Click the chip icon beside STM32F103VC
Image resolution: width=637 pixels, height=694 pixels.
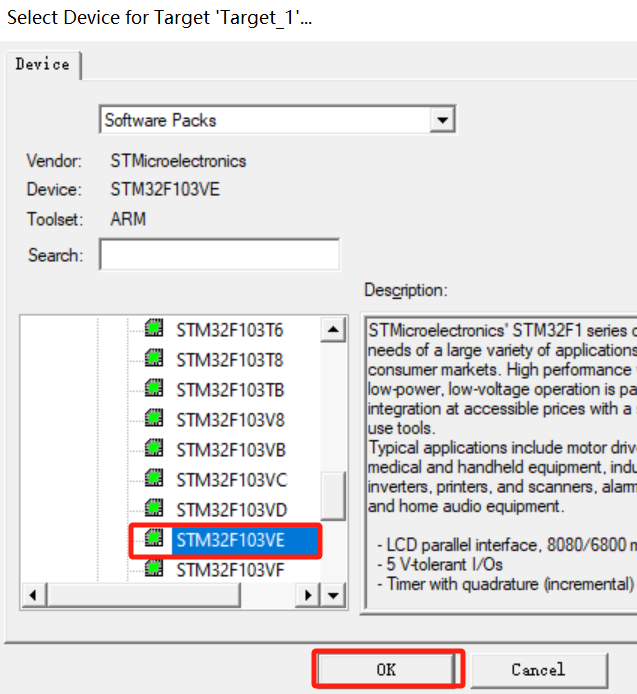click(x=154, y=478)
